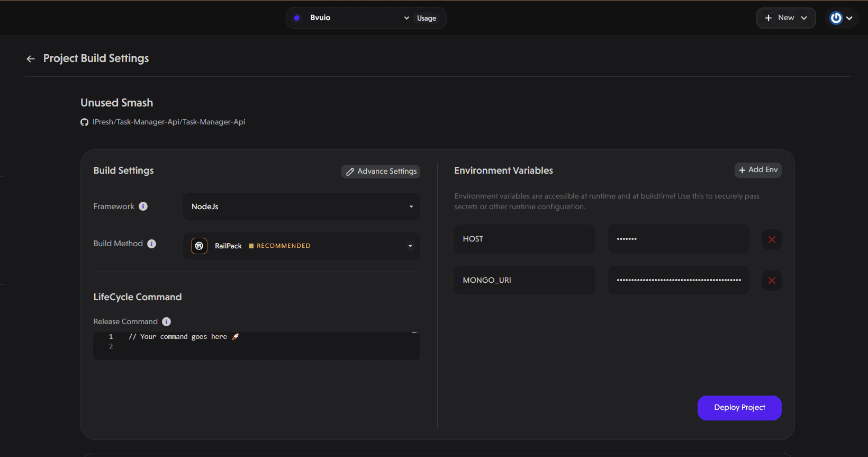This screenshot has width=868, height=457.
Task: Click the Project Build Settings heading
Action: [x=96, y=58]
